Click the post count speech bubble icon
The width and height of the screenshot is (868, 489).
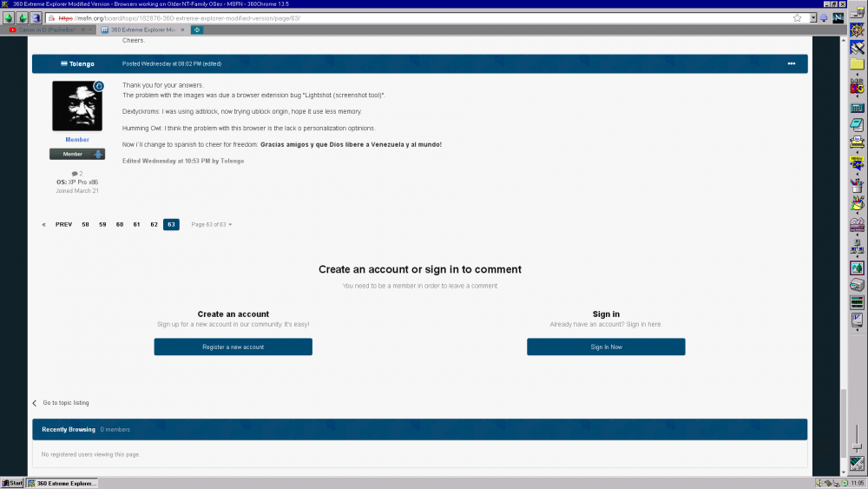74,174
